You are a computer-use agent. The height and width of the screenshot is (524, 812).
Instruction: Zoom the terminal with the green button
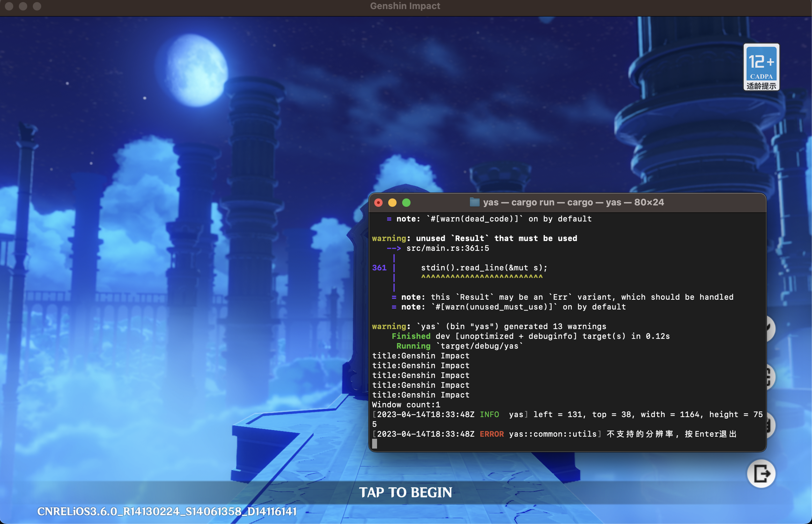[406, 203]
